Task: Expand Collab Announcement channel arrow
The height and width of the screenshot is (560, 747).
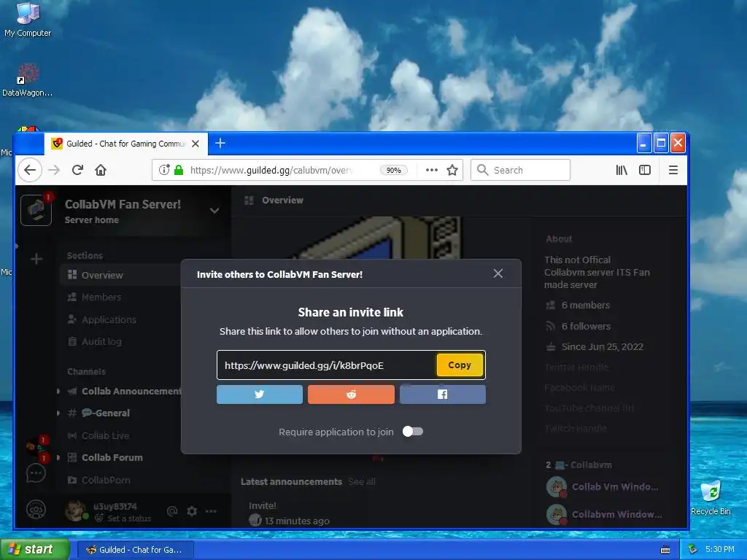Action: point(58,391)
